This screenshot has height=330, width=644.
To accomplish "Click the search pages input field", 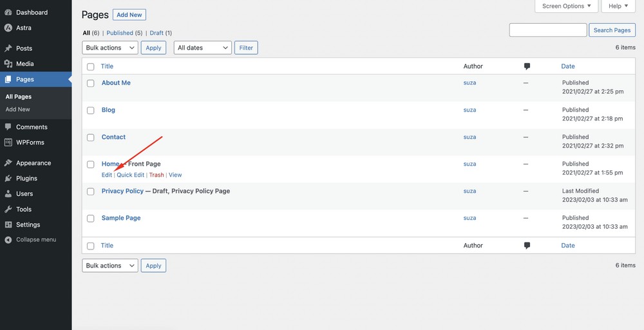I will (x=548, y=30).
